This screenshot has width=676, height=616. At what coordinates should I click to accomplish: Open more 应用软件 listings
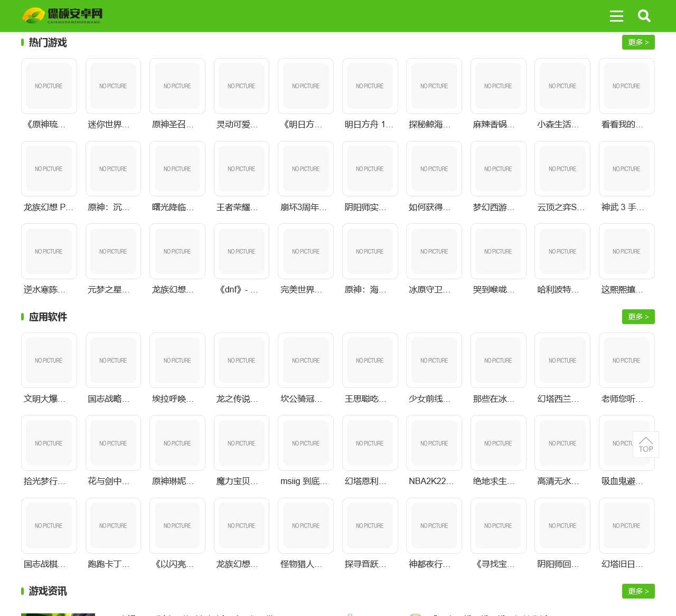639,317
